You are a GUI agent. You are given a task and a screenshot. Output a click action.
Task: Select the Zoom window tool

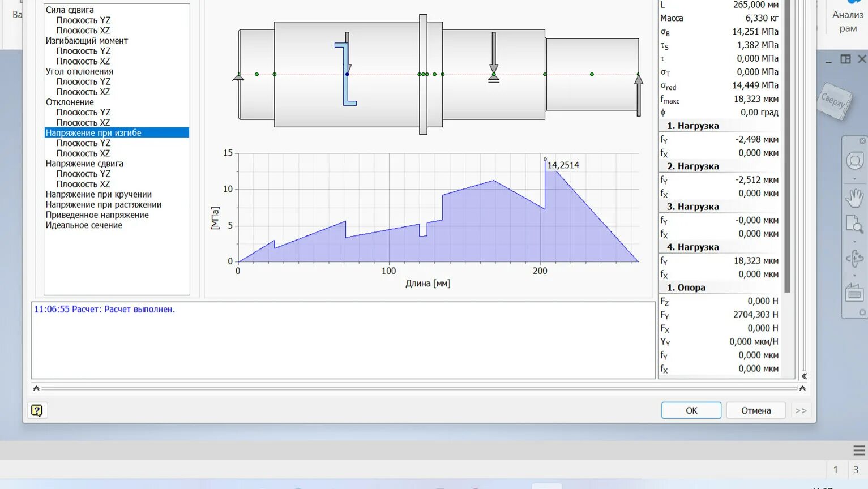tap(854, 224)
